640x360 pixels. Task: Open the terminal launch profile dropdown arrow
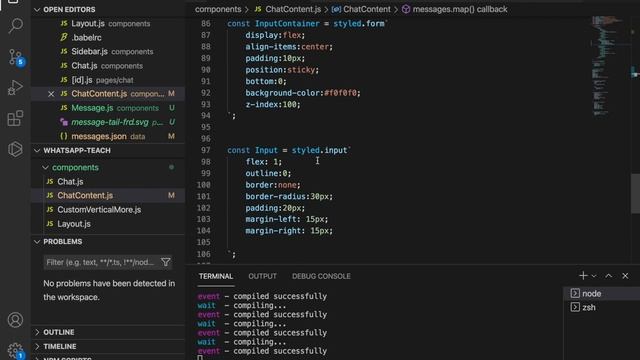(x=594, y=276)
